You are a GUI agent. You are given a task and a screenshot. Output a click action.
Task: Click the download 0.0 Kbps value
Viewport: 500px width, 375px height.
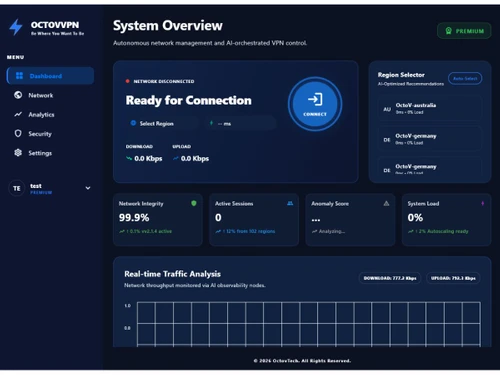[x=148, y=158]
